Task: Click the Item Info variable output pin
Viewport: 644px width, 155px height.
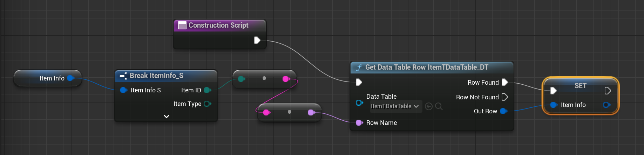Action: tap(70, 78)
